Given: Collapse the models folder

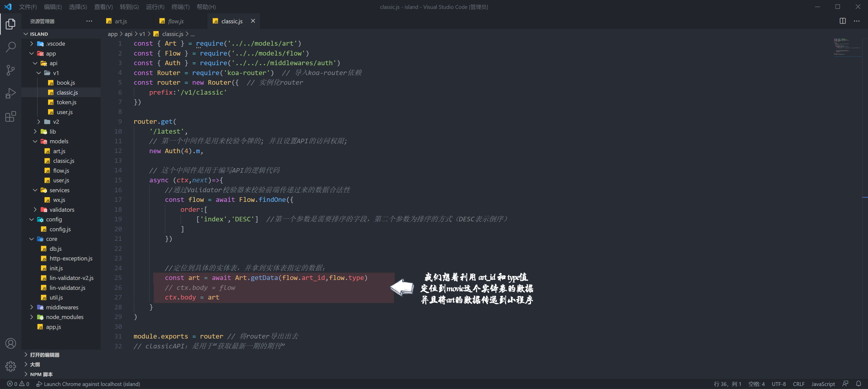Looking at the screenshot, I should (59, 141).
